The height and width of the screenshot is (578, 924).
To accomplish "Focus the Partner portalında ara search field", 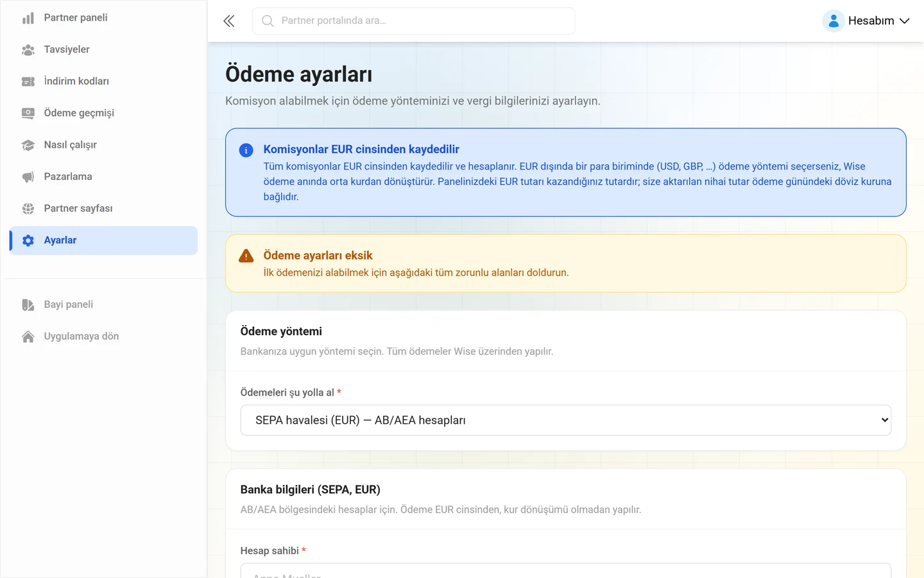I will (413, 21).
